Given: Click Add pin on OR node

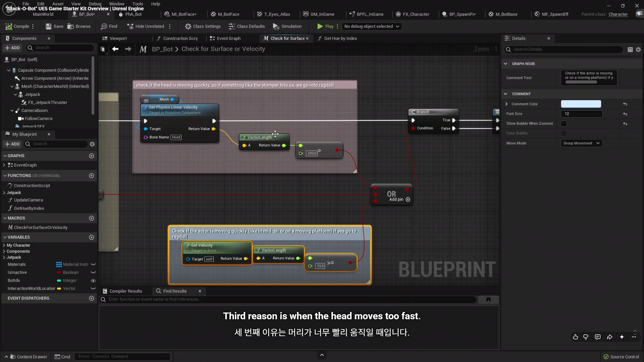Looking at the screenshot, I should [400, 199].
